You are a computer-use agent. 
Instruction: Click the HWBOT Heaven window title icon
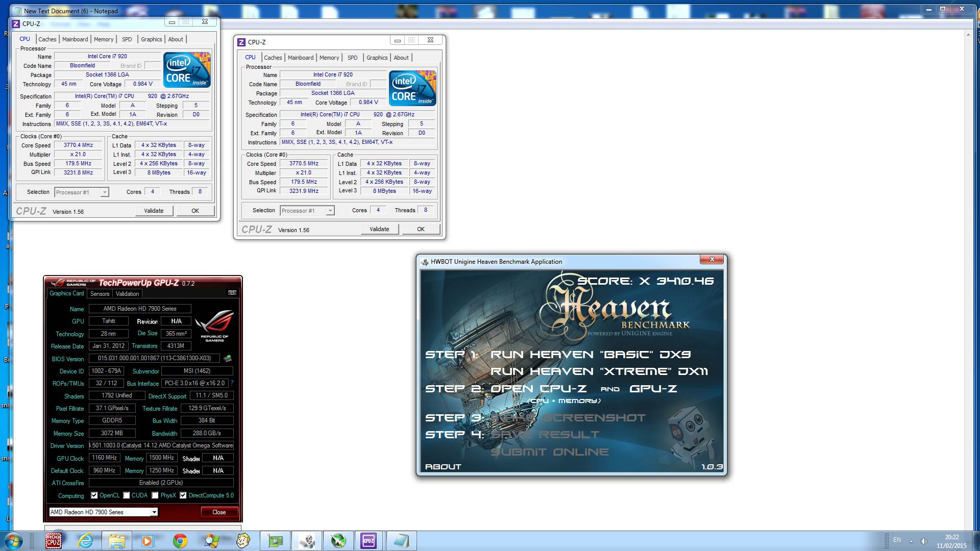(x=424, y=262)
